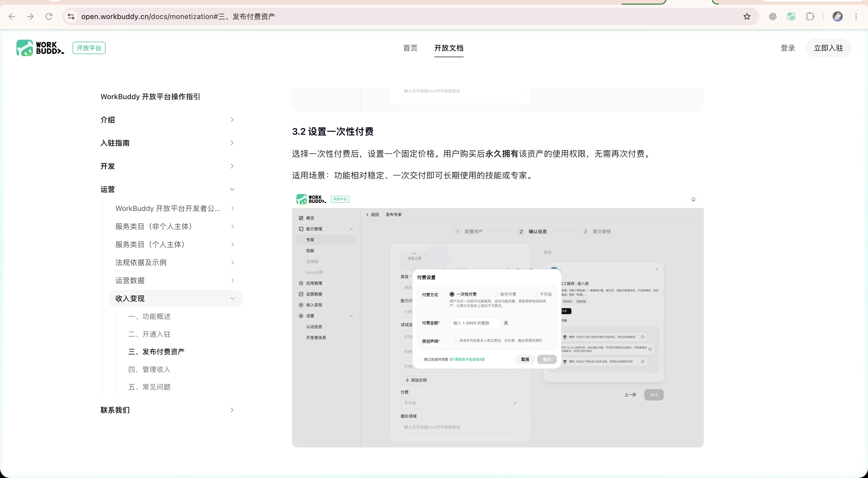Switch to the 开放文档 tab
The height and width of the screenshot is (478, 868).
coord(449,48)
